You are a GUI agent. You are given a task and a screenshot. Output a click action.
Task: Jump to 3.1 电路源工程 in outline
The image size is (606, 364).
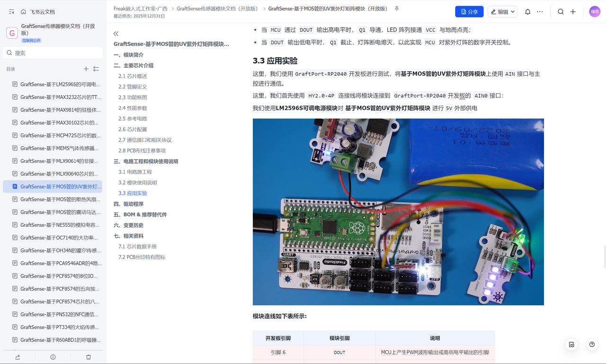135,172
